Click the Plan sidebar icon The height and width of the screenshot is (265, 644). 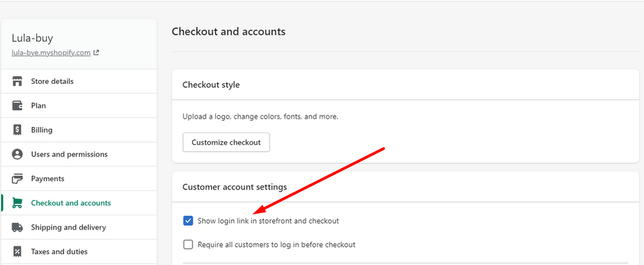pyautogui.click(x=18, y=106)
